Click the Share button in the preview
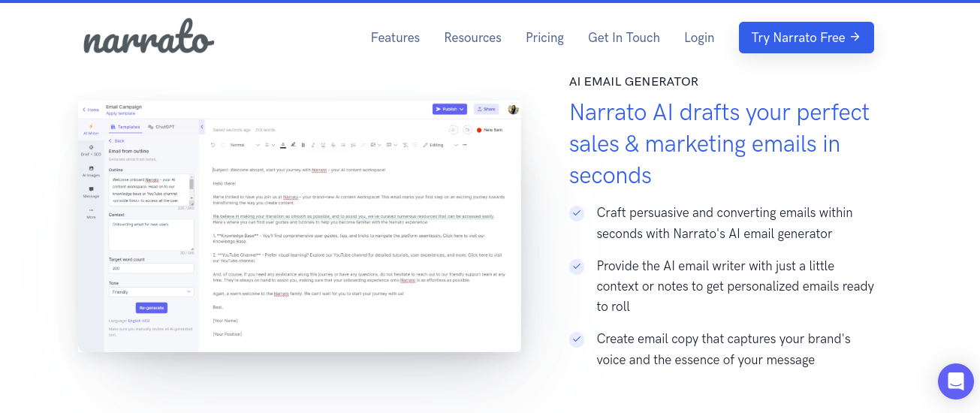This screenshot has width=980, height=413. click(486, 109)
